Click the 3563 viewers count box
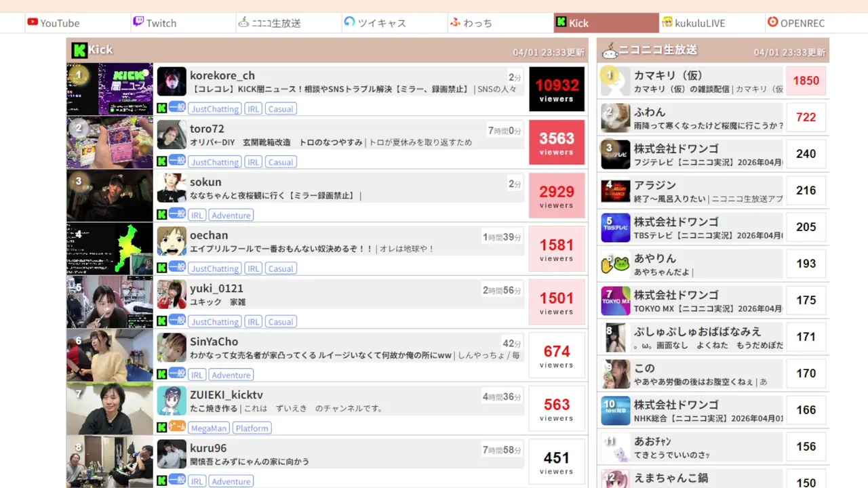 point(557,142)
